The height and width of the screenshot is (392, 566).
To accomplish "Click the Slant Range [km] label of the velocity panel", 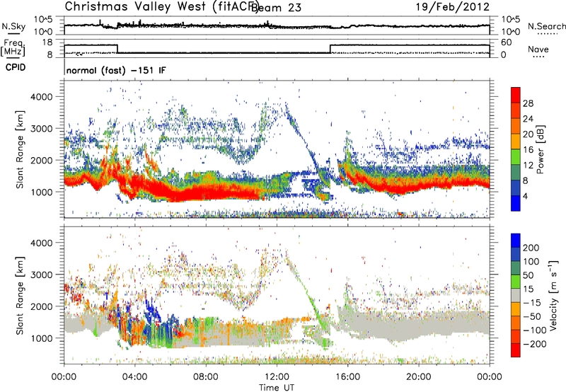I will 20,296.
